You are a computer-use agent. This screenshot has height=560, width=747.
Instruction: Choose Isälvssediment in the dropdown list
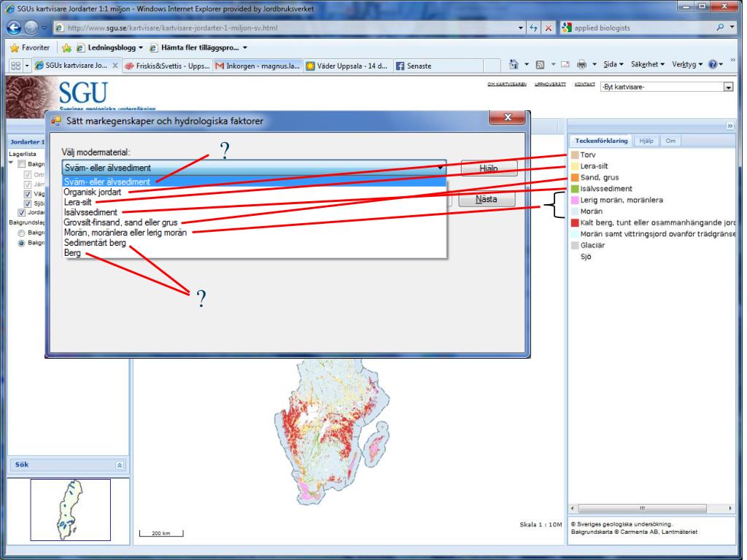[x=255, y=212]
